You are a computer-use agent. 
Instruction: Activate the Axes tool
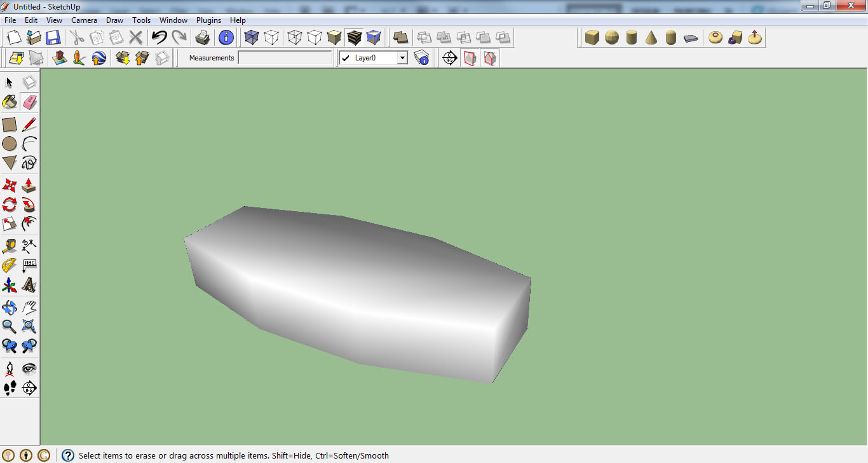click(10, 285)
